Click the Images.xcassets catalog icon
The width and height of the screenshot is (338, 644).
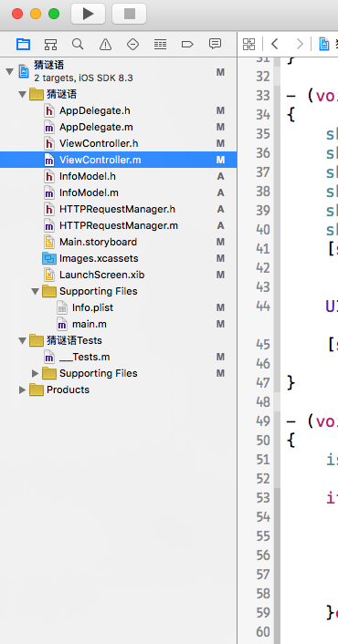click(x=49, y=258)
